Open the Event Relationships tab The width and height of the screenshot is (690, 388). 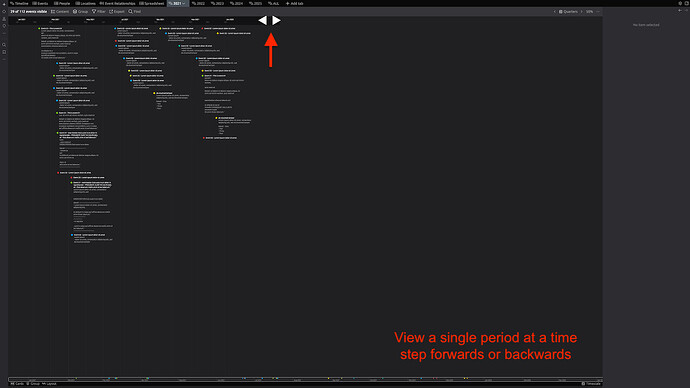pos(117,3)
